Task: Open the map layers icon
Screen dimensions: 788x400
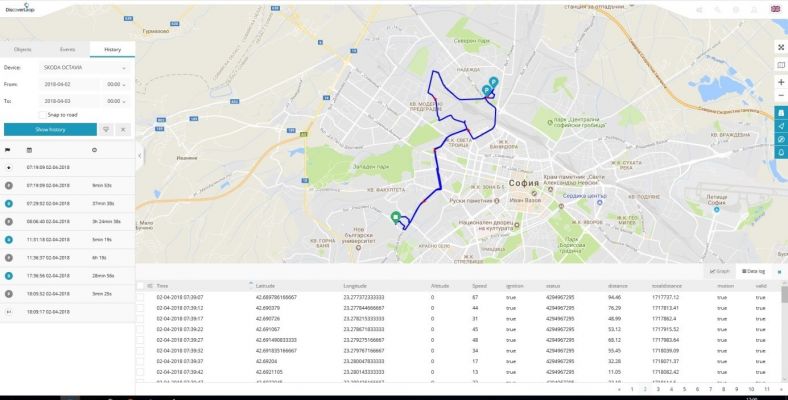Action: [781, 65]
